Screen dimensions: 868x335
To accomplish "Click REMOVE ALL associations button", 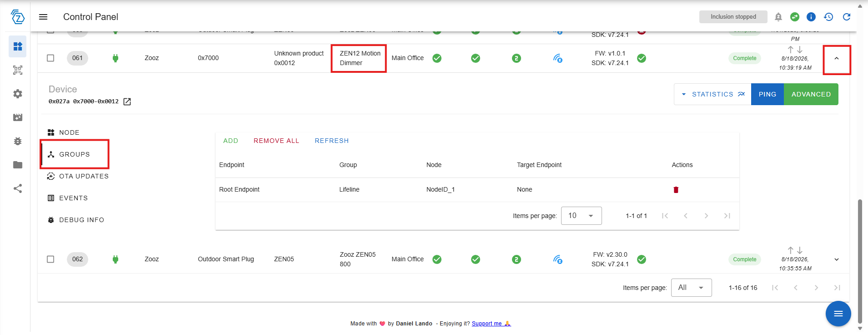I will [276, 141].
